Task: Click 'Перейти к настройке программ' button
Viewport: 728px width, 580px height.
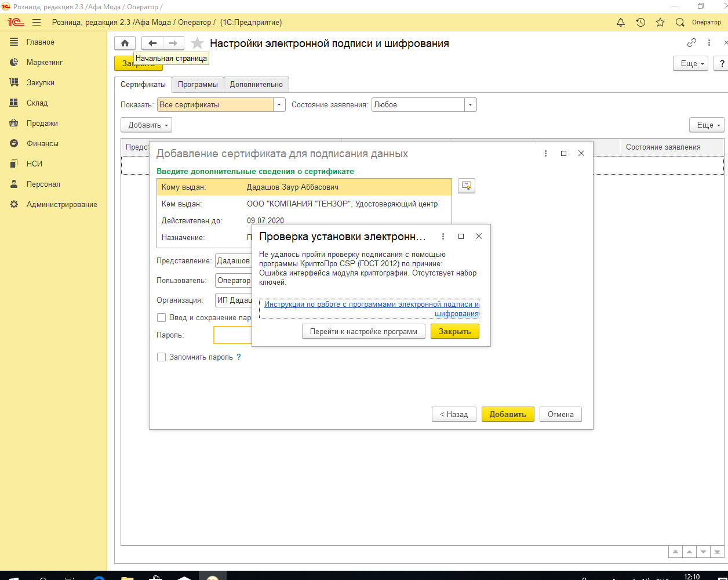Action: 363,332
